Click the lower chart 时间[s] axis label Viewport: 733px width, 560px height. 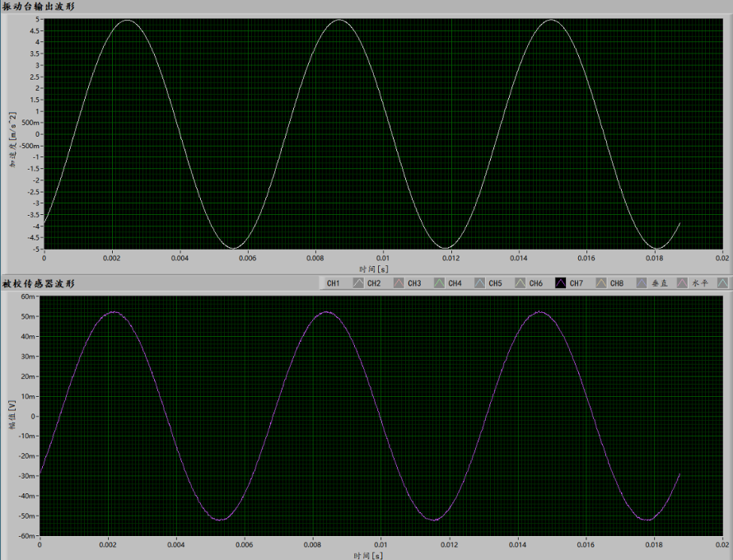(x=368, y=555)
